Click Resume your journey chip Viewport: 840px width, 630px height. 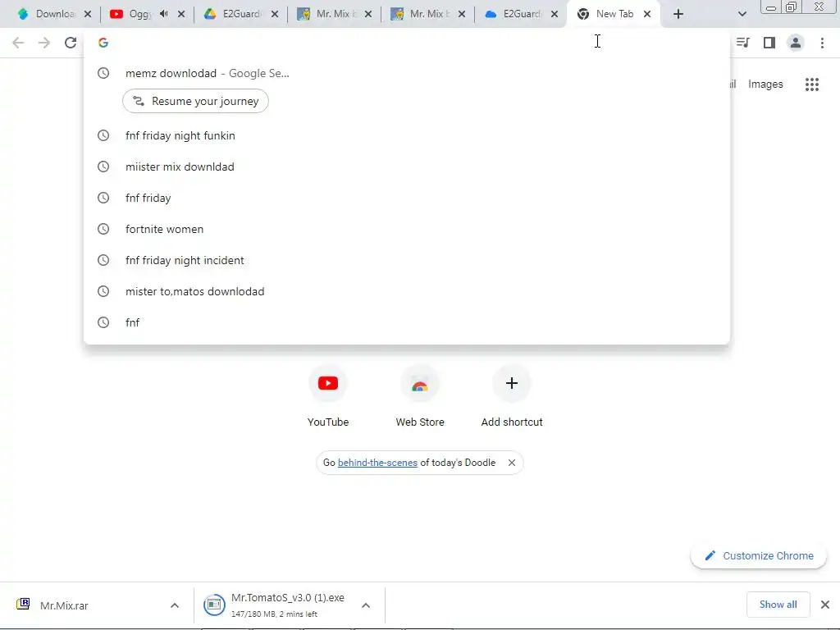click(195, 101)
